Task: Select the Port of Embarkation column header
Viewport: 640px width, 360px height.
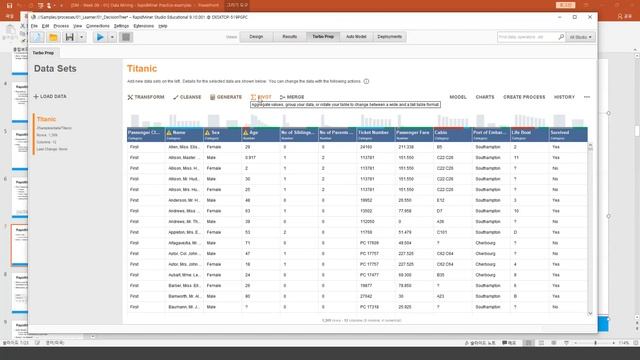Action: click(x=491, y=134)
